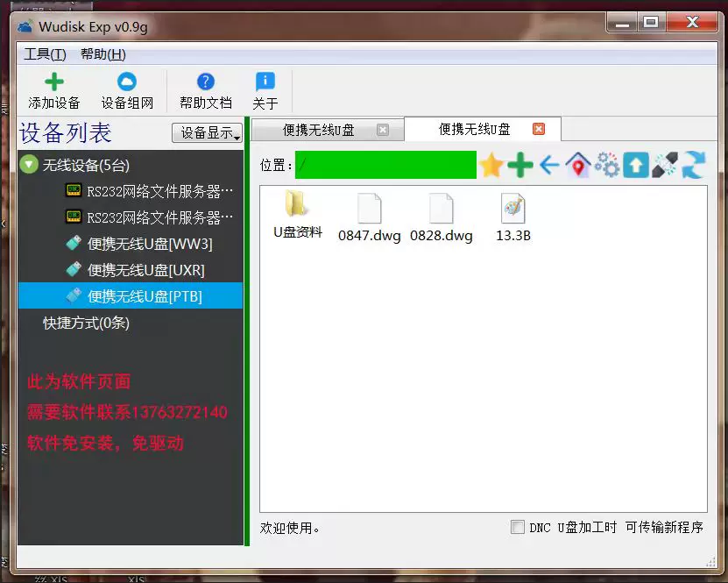The width and height of the screenshot is (728, 583).
Task: Open the device networking cloud icon
Action: pyautogui.click(x=127, y=82)
